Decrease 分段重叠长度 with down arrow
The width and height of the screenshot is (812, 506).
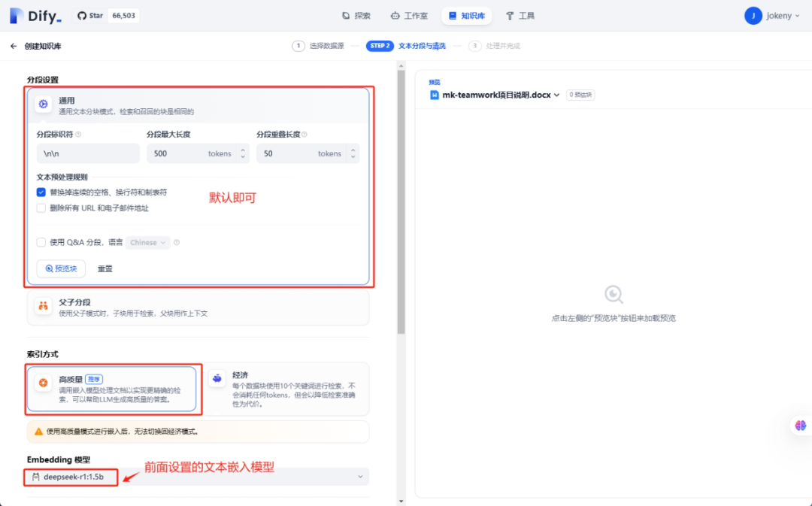353,157
